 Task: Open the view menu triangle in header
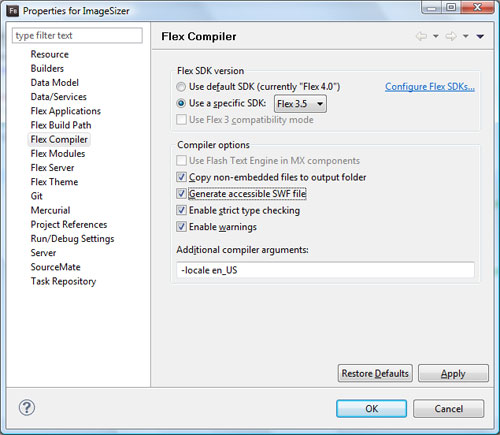tap(480, 36)
